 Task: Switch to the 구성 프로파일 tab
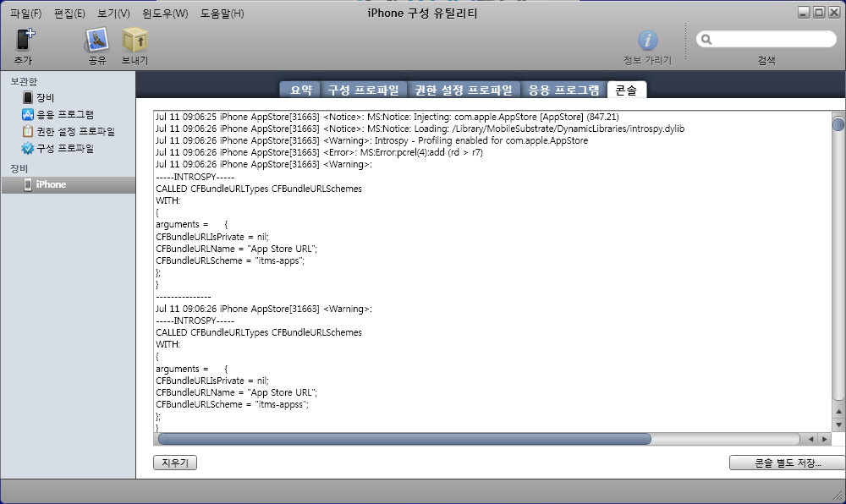[x=363, y=90]
